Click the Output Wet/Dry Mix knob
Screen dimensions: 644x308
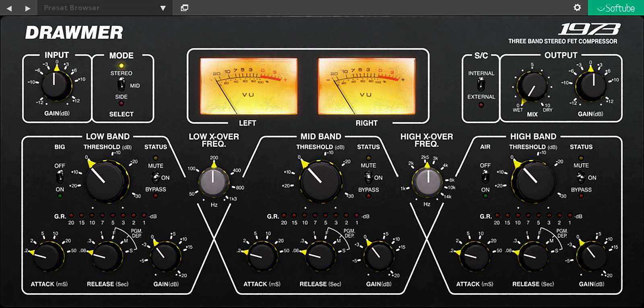(x=532, y=87)
